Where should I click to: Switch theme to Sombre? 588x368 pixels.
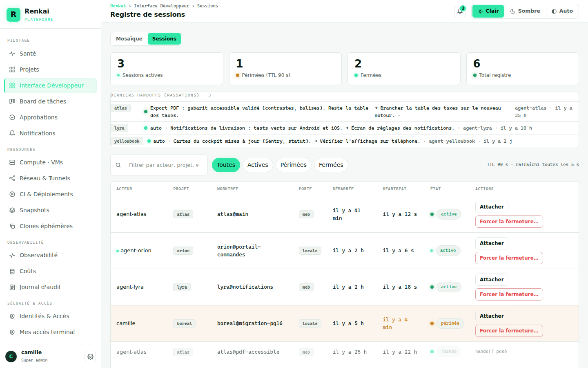point(525,11)
